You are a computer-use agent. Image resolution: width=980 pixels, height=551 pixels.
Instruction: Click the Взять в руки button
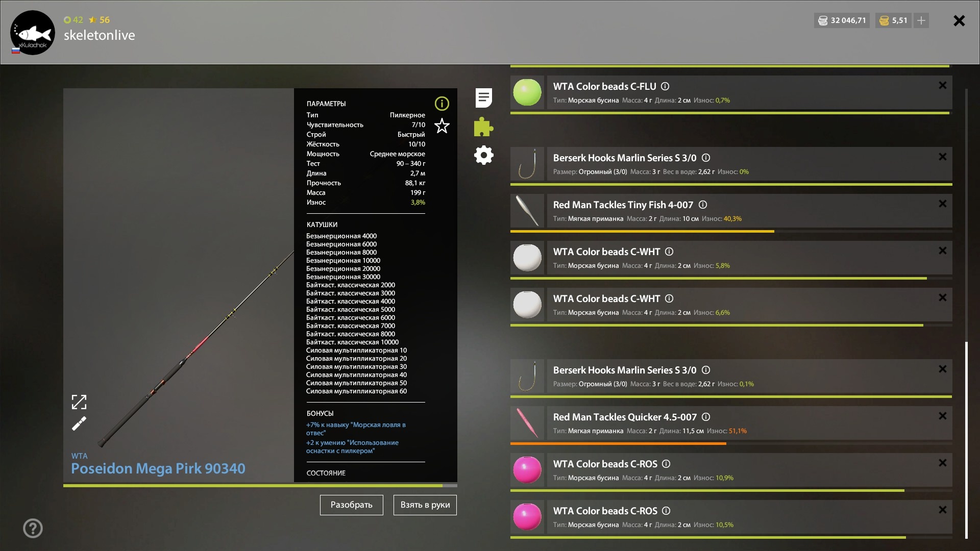pyautogui.click(x=425, y=505)
